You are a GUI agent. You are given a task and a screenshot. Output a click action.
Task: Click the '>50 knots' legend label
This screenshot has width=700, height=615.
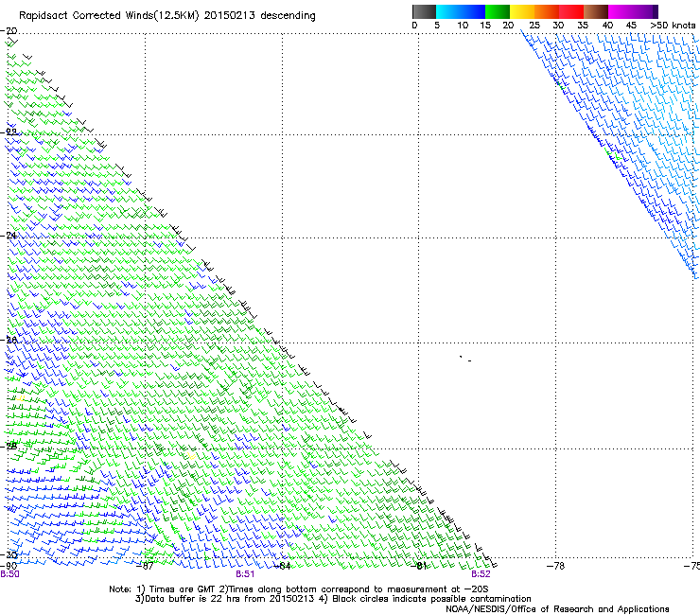point(673,26)
